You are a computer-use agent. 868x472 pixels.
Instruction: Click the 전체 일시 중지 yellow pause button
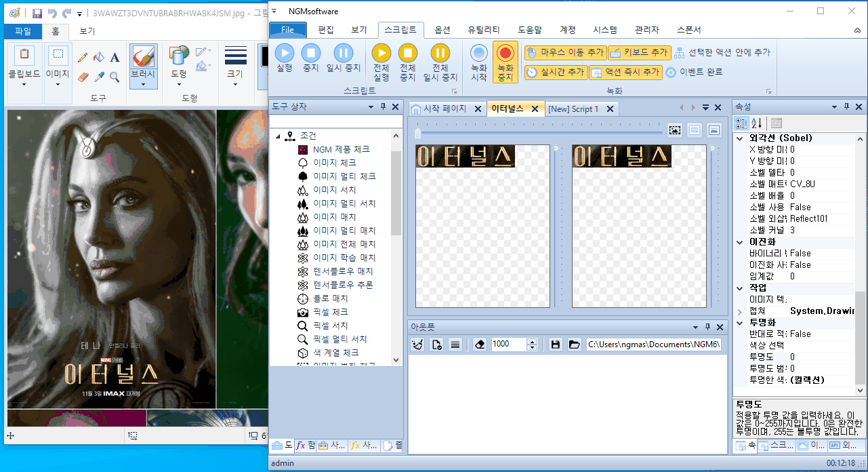point(440,62)
